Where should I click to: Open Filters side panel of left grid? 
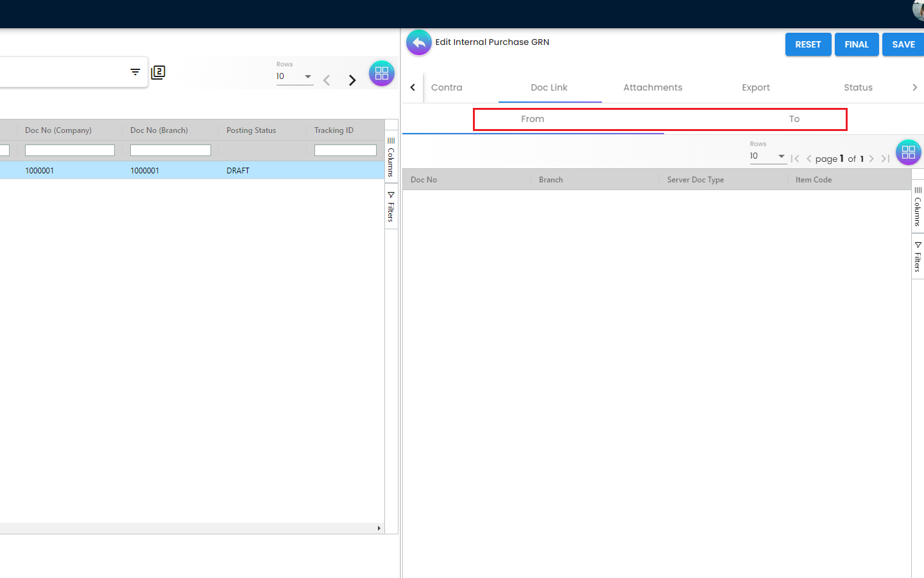[x=391, y=206]
